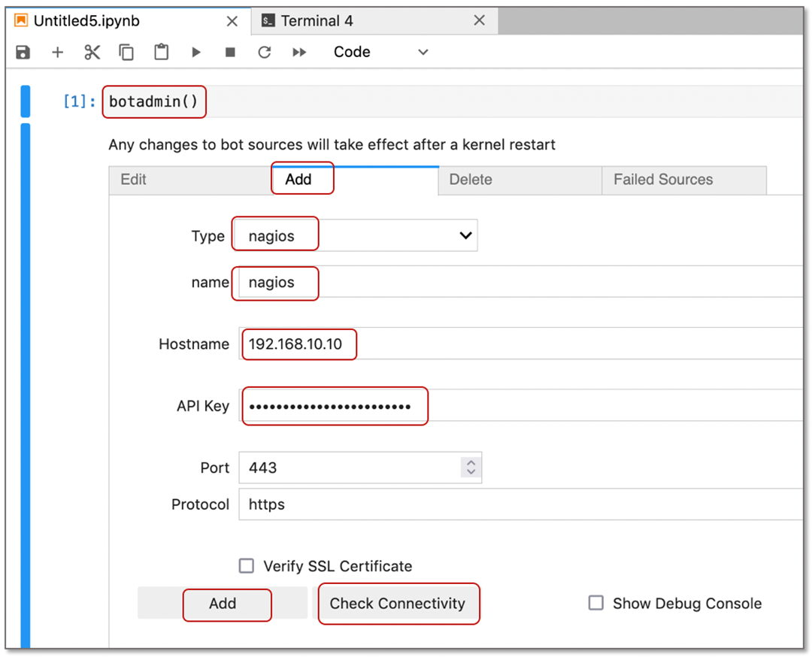812x657 pixels.
Task: Expand the Type nagios dropdown
Action: pos(355,236)
